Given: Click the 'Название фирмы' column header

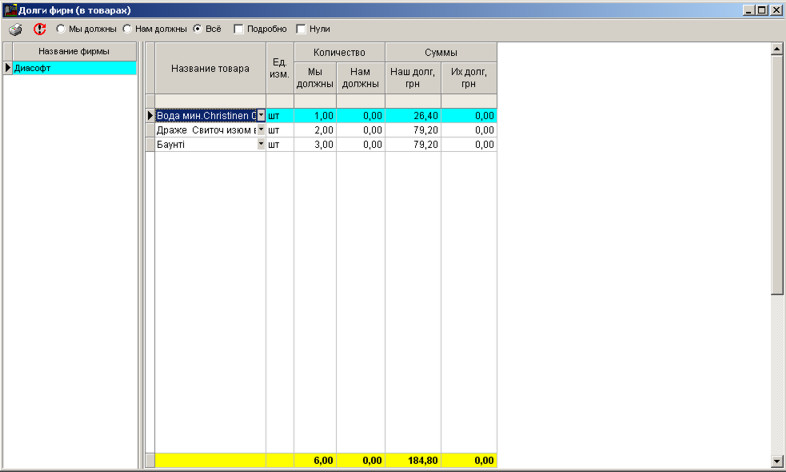Looking at the screenshot, I should point(74,51).
